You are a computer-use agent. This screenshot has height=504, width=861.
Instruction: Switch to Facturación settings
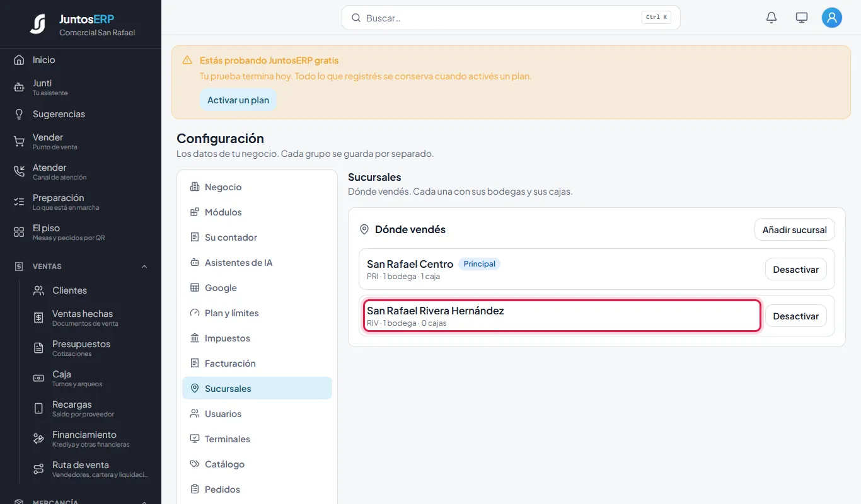pos(257,364)
